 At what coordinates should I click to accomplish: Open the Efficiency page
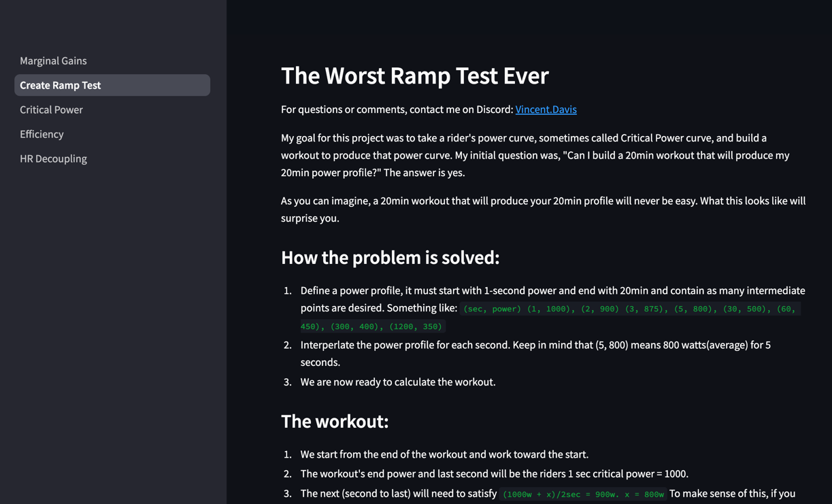click(x=41, y=134)
